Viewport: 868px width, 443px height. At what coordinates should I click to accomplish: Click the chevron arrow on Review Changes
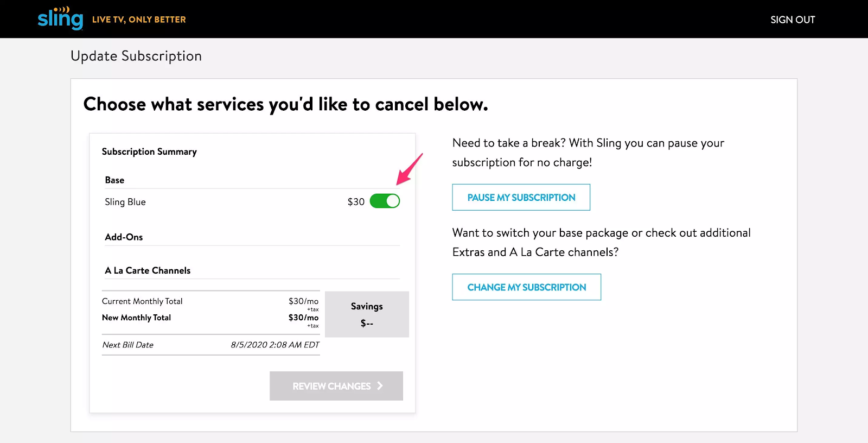click(x=380, y=386)
